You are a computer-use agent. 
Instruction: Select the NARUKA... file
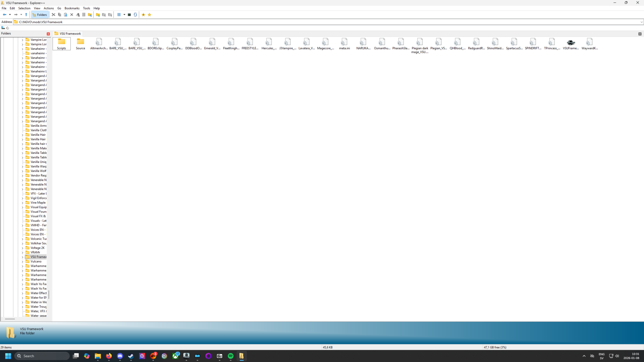coord(363,44)
